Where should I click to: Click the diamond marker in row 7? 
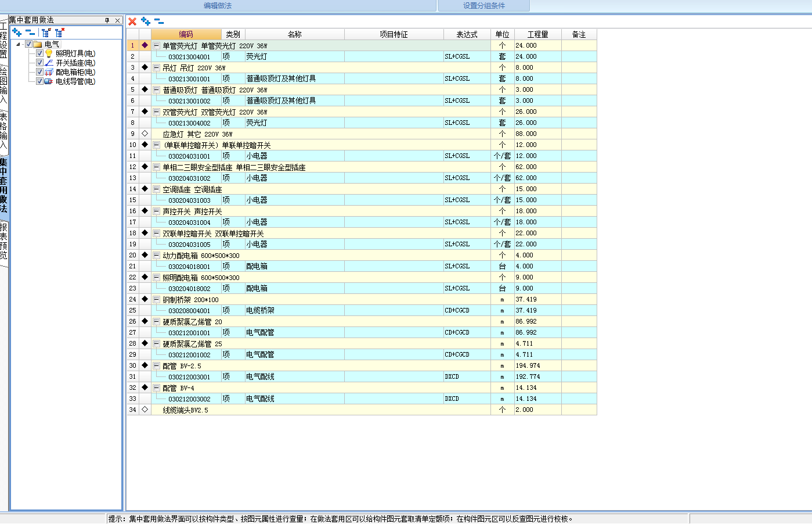[x=145, y=112]
